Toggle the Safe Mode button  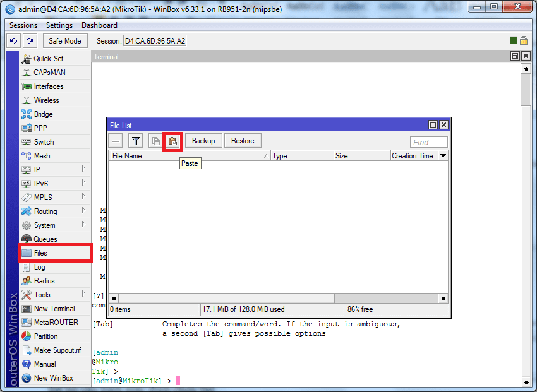[64, 41]
